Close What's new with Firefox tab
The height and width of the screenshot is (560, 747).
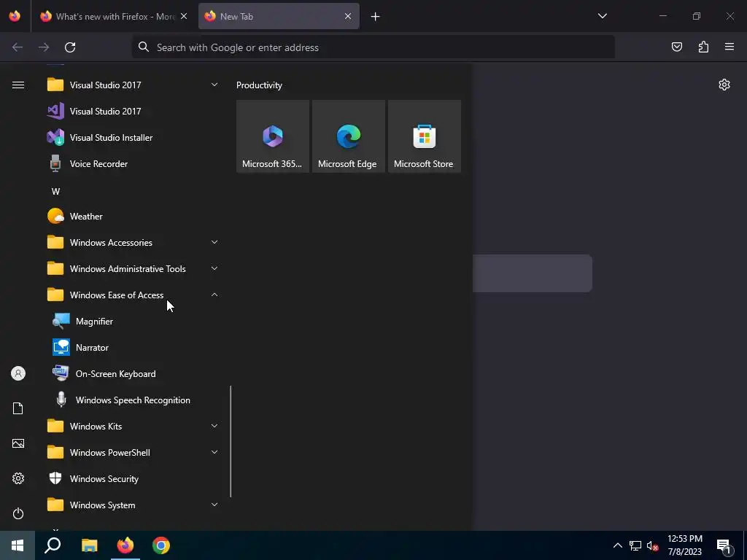(x=184, y=16)
